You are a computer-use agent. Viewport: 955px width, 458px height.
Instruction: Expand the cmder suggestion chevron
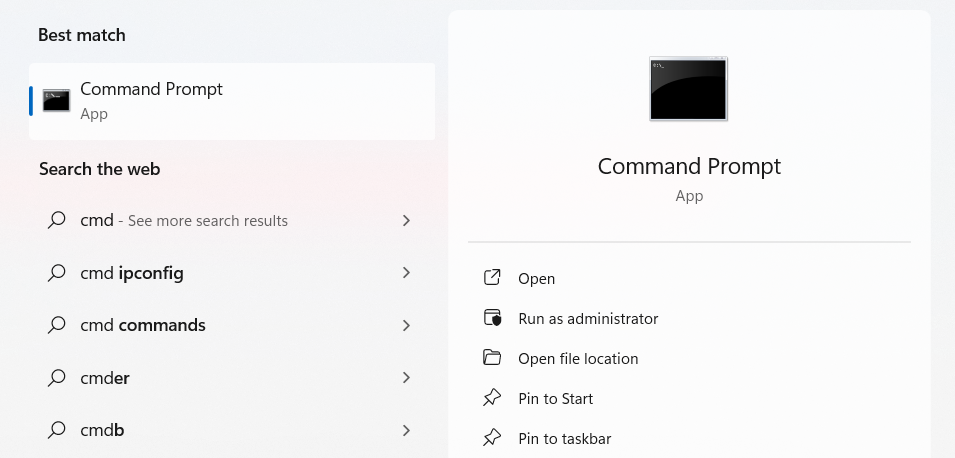point(406,377)
